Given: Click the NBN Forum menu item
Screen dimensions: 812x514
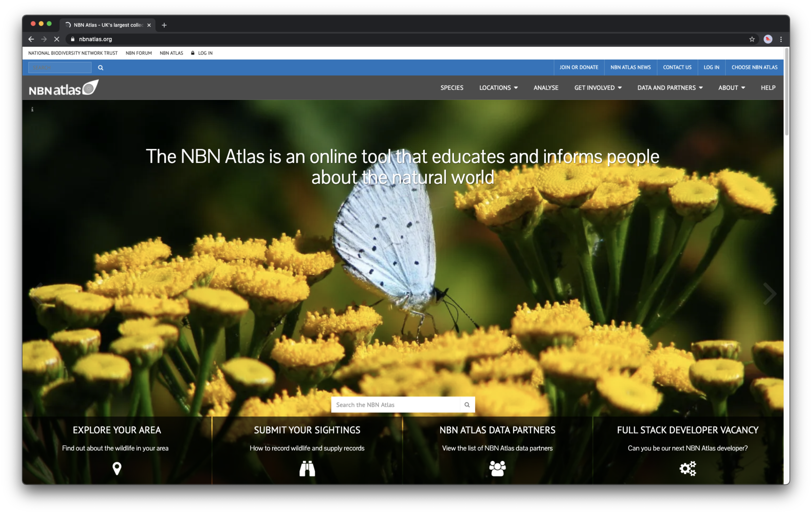Looking at the screenshot, I should click(138, 53).
